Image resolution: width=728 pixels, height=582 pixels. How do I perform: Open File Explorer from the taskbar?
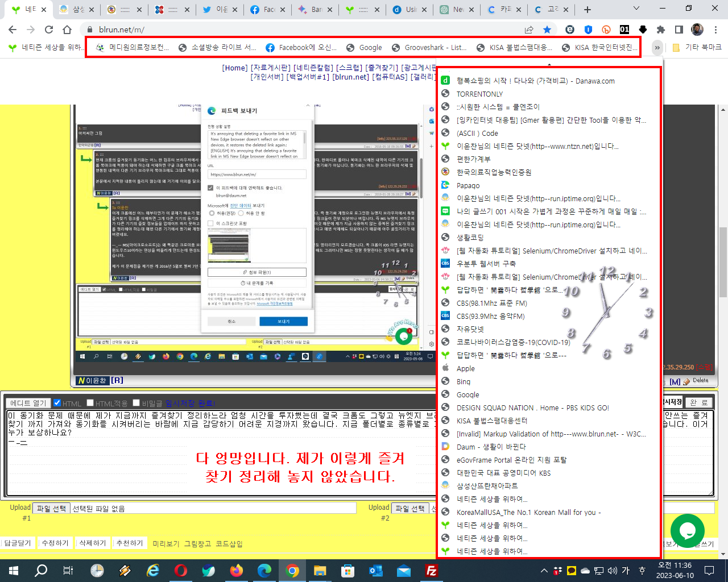point(320,571)
